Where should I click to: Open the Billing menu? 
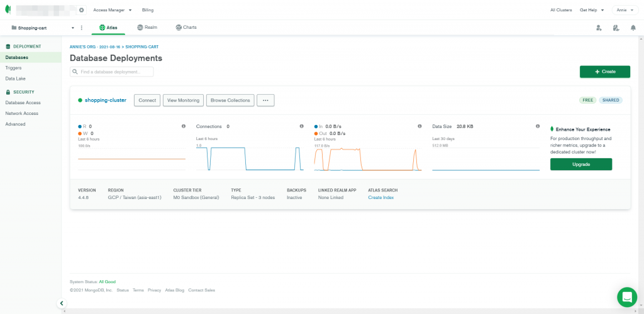tap(147, 10)
